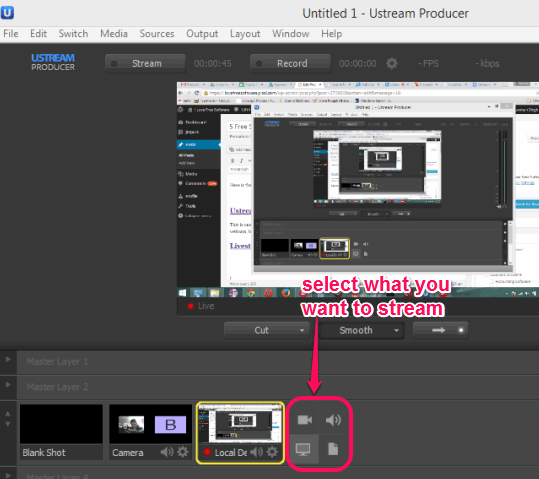Image resolution: width=539 pixels, height=479 pixels.
Task: Mute the Local Desktop shot audio
Action: [257, 452]
